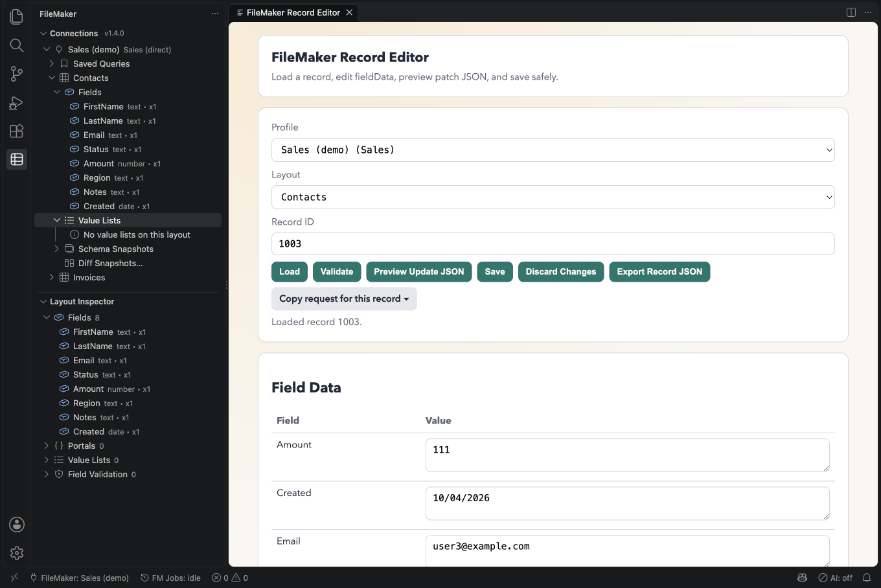Click Discard Changes button

click(x=561, y=272)
